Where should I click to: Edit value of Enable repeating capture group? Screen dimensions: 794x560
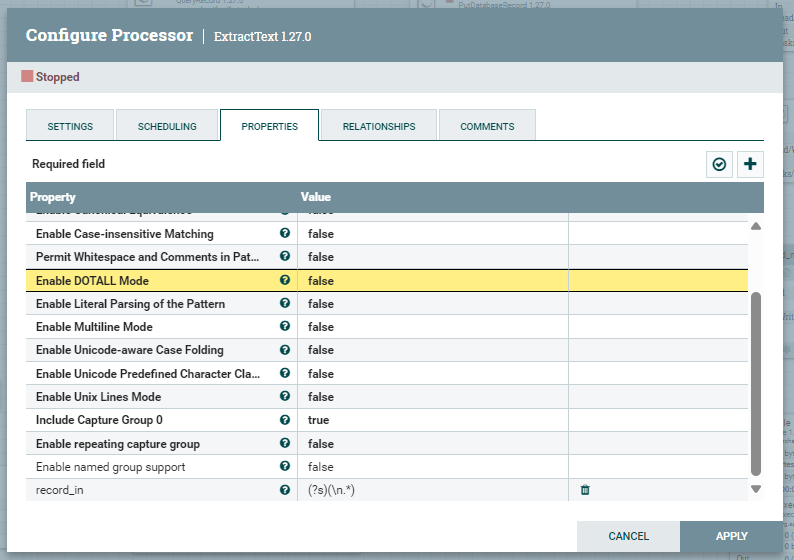(x=432, y=444)
